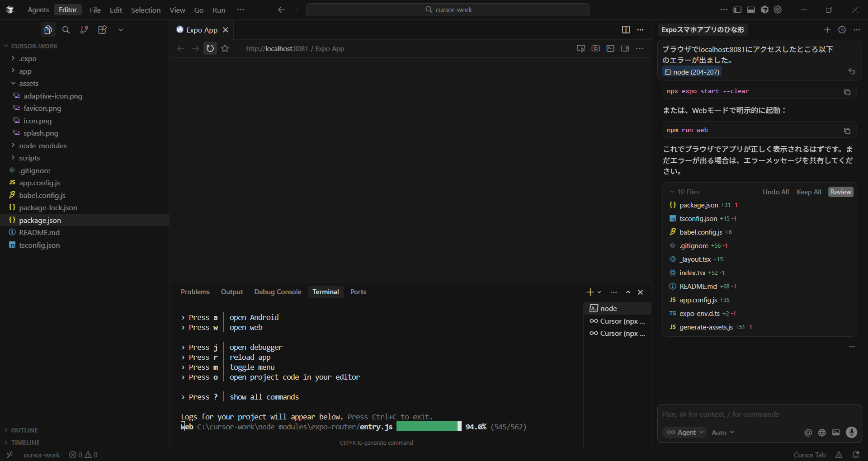Image resolution: width=868 pixels, height=461 pixels.
Task: Click the Review button
Action: click(840, 192)
